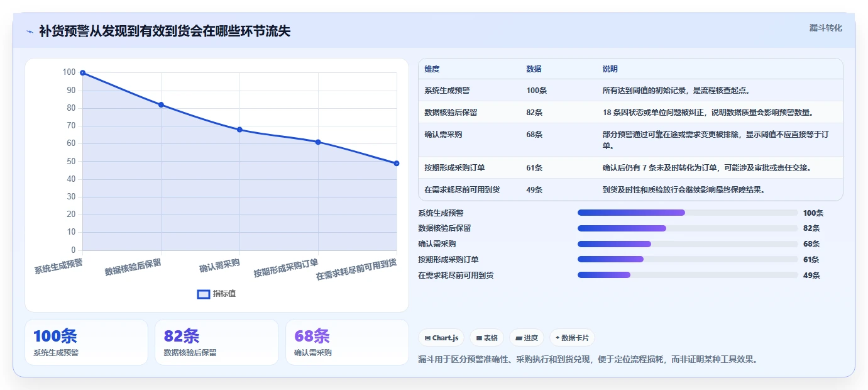Click the table's 确认需采购 dimension cell
This screenshot has width=868, height=390.
pyautogui.click(x=444, y=135)
